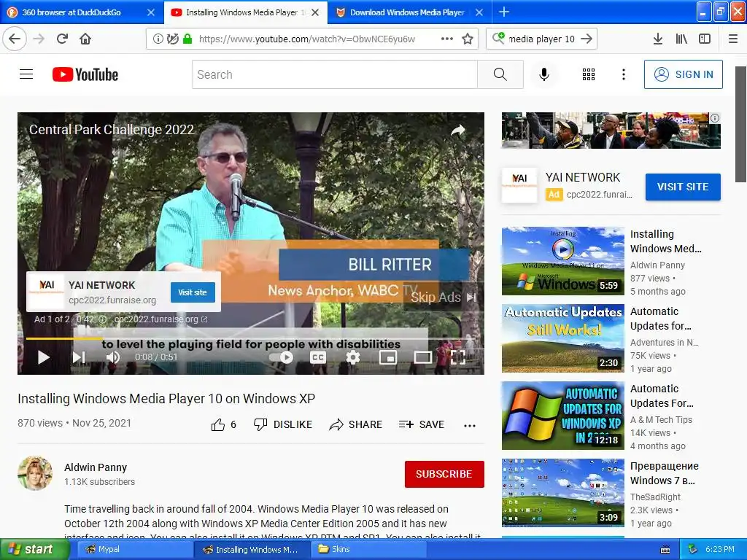The height and width of the screenshot is (560, 747).
Task: Click the browser URL address field
Action: 307,39
